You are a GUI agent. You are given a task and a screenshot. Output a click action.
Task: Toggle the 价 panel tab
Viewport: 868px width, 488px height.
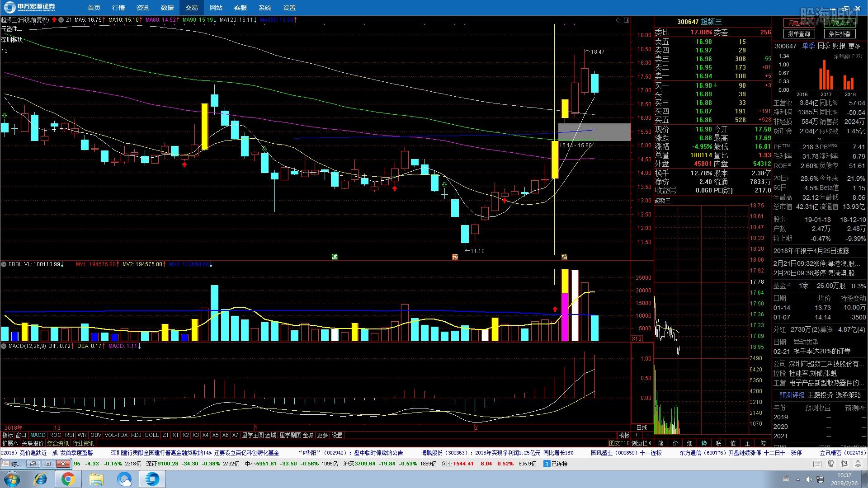tap(675, 443)
